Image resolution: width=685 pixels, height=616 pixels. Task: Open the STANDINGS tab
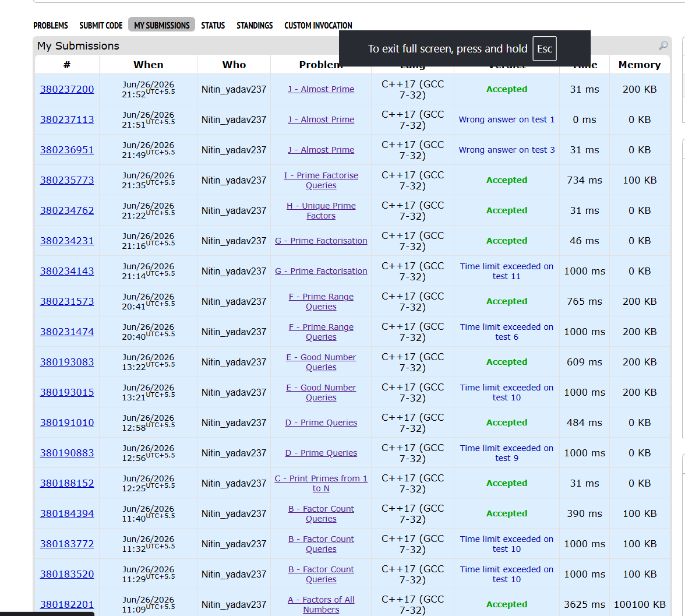(x=255, y=26)
